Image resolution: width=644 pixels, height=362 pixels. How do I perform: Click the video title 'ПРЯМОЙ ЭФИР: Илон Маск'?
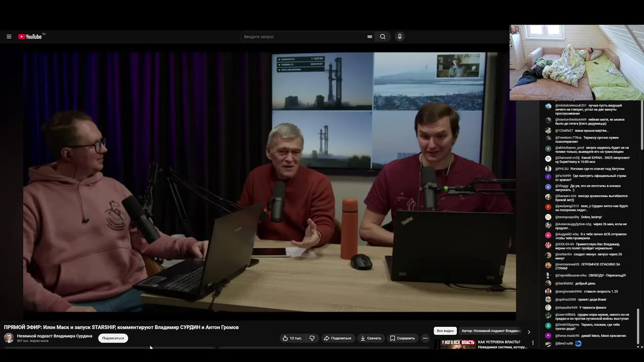point(121,327)
